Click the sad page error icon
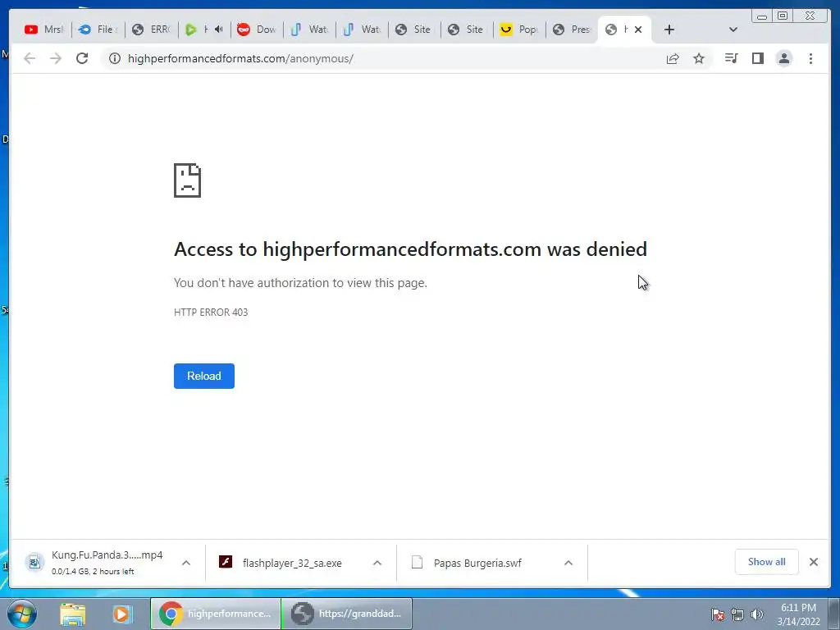Screen dimensions: 840x630 188,180
